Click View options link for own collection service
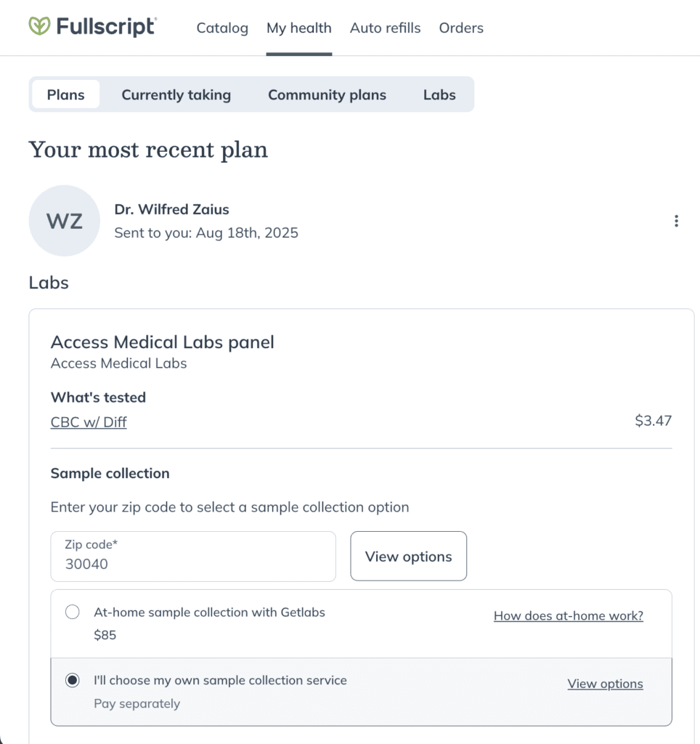 (605, 683)
